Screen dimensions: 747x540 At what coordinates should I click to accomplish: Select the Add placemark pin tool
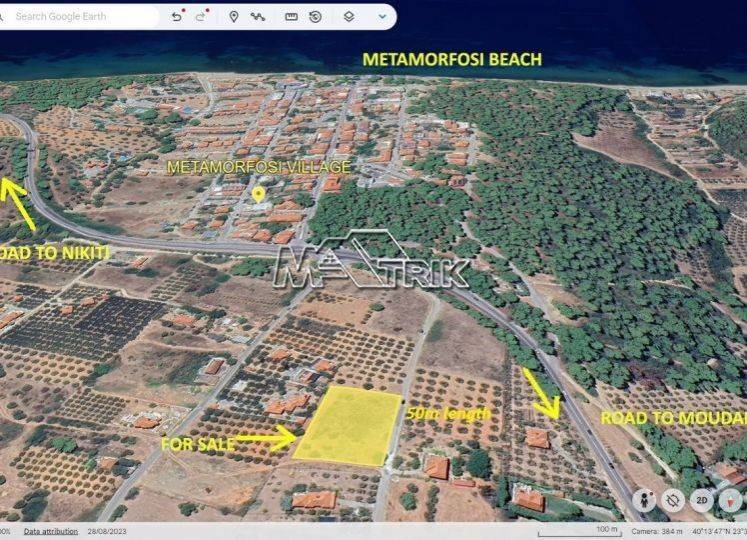click(234, 17)
